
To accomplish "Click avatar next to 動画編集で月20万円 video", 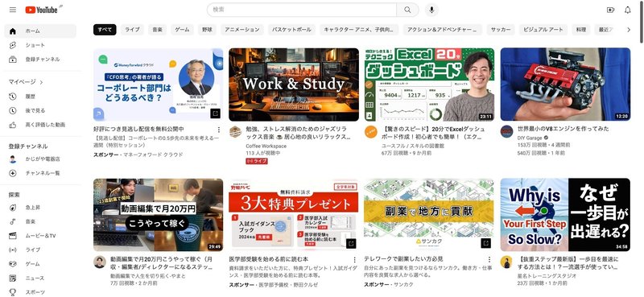I will [99, 262].
